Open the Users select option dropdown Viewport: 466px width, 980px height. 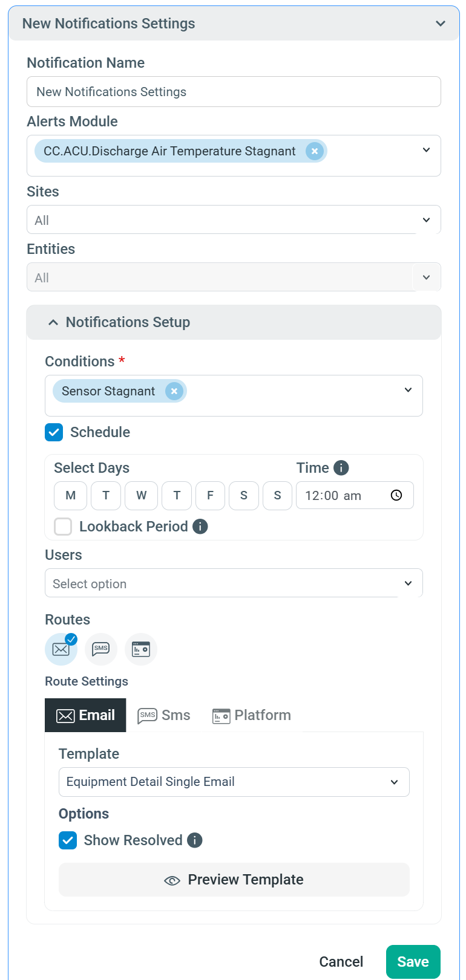[234, 583]
